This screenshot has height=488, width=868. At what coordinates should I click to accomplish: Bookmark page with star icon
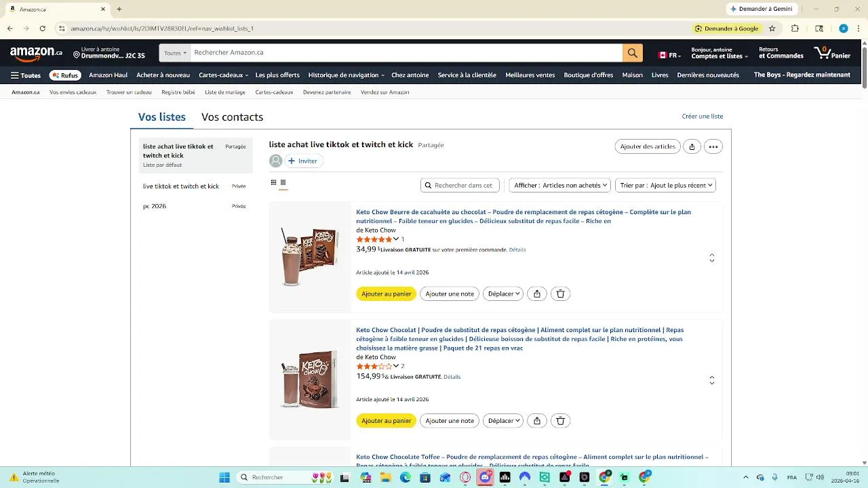(772, 28)
